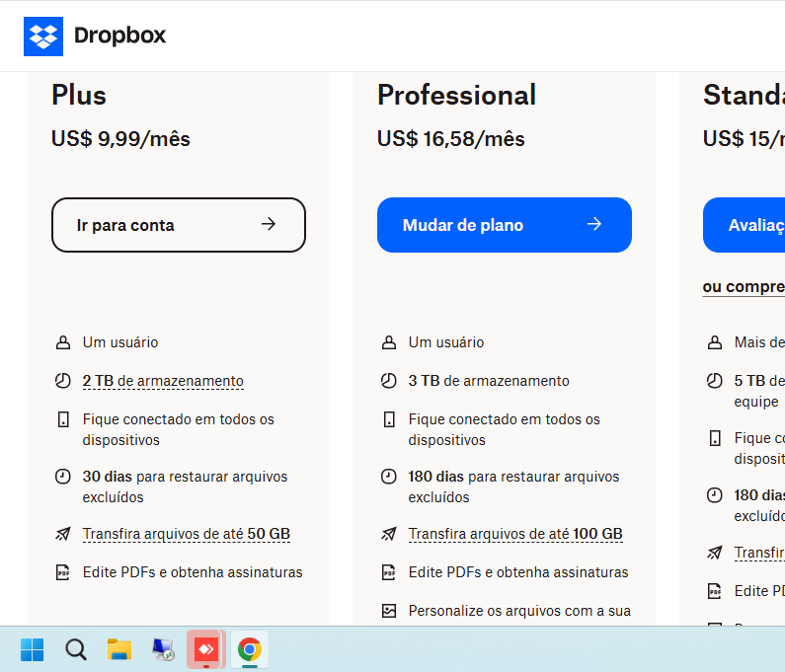Image resolution: width=785 pixels, height=672 pixels.
Task: Click the paper plane icon beside 50 GB
Action: click(63, 534)
